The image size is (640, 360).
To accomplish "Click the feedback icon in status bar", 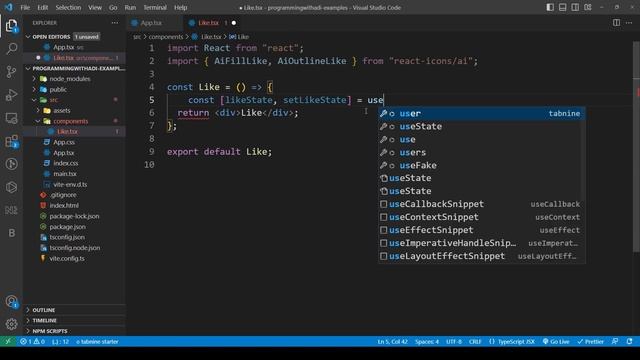I will click(615, 342).
